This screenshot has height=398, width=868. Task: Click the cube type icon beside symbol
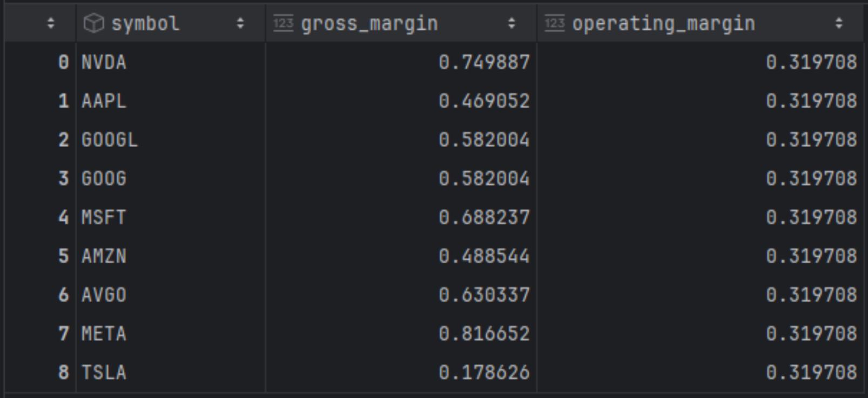[93, 23]
